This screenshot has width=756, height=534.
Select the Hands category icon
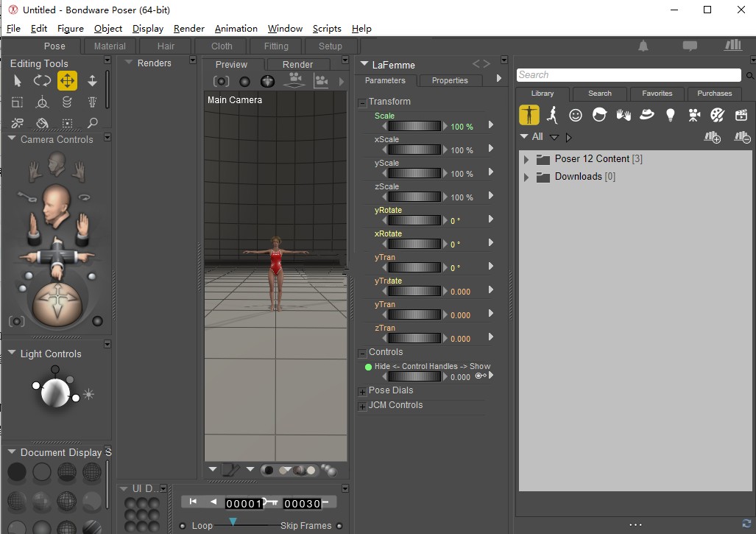tap(623, 115)
